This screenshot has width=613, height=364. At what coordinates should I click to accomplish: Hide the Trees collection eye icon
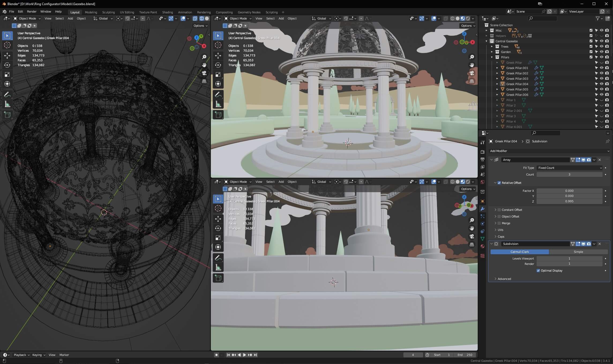click(601, 46)
